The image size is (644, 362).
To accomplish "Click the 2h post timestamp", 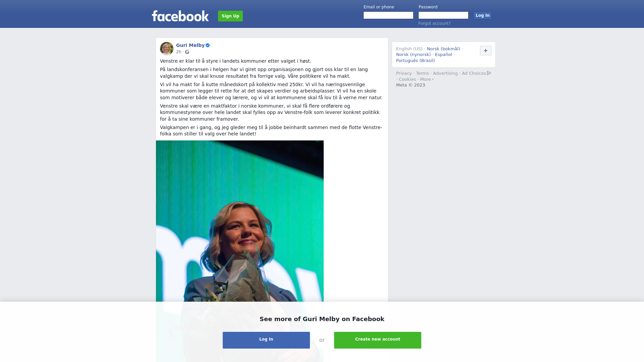I will click(178, 52).
